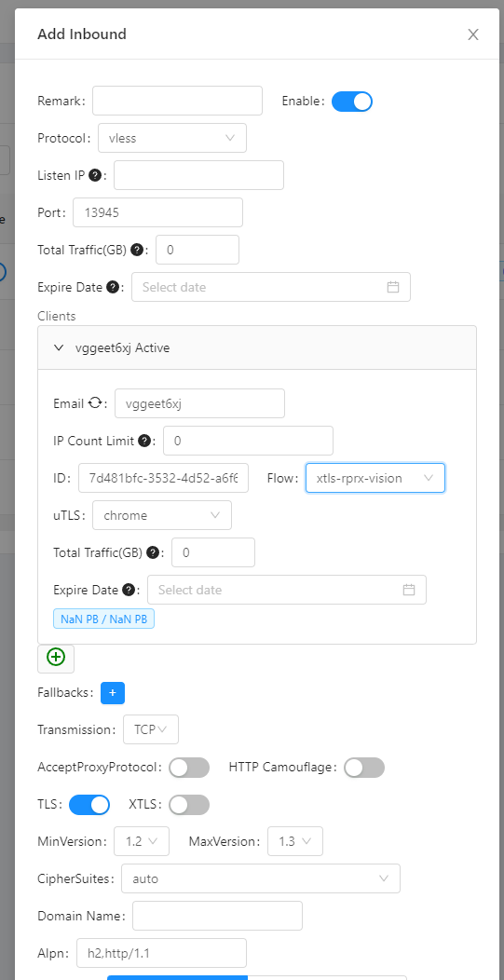Screen dimensions: 504x980
Task: Click the Domain Name input field
Action: [218, 917]
